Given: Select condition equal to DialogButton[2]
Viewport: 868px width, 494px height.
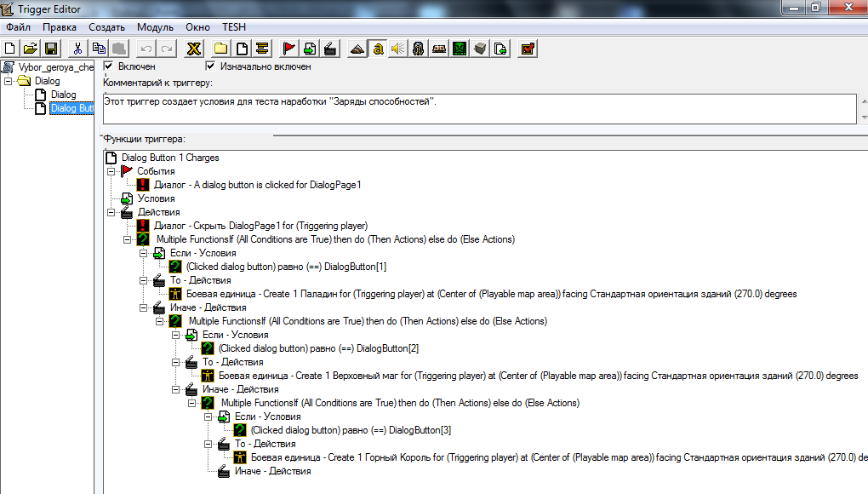Looking at the screenshot, I should [318, 348].
